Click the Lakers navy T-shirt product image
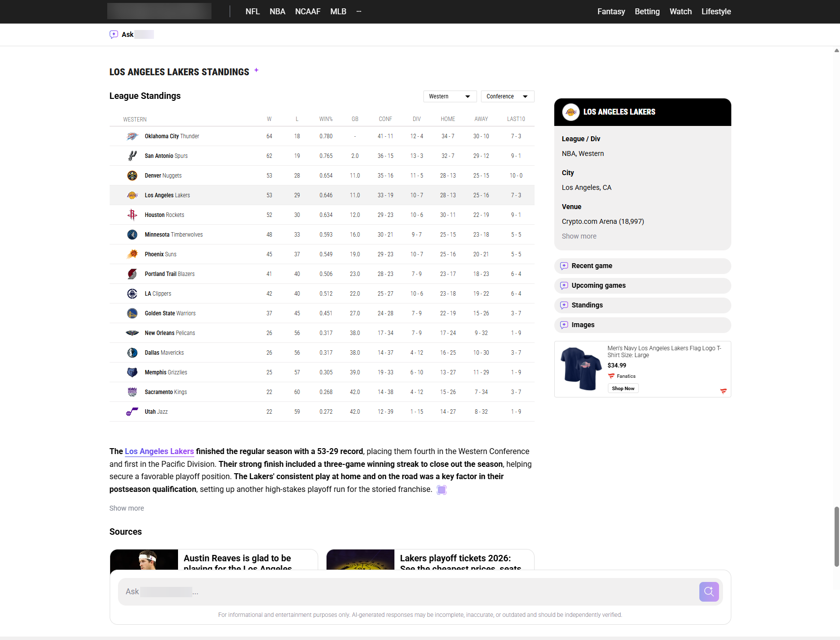This screenshot has width=840, height=640. point(581,369)
